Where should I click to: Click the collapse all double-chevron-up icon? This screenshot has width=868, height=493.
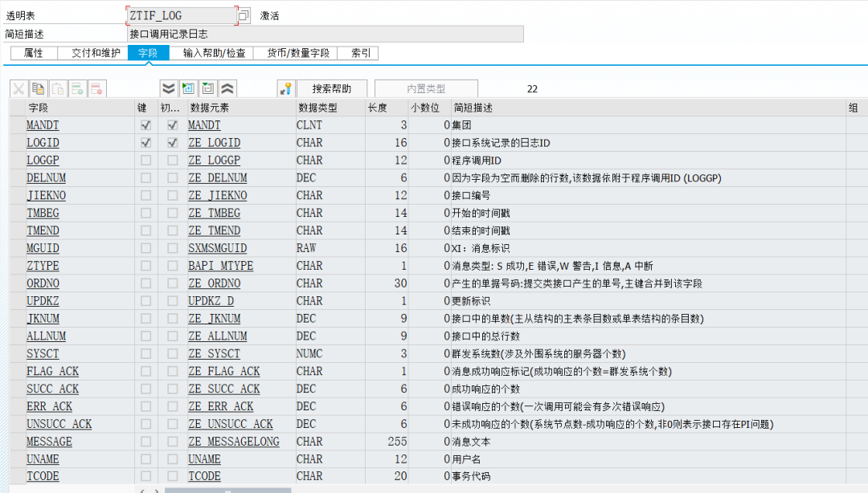tap(227, 88)
